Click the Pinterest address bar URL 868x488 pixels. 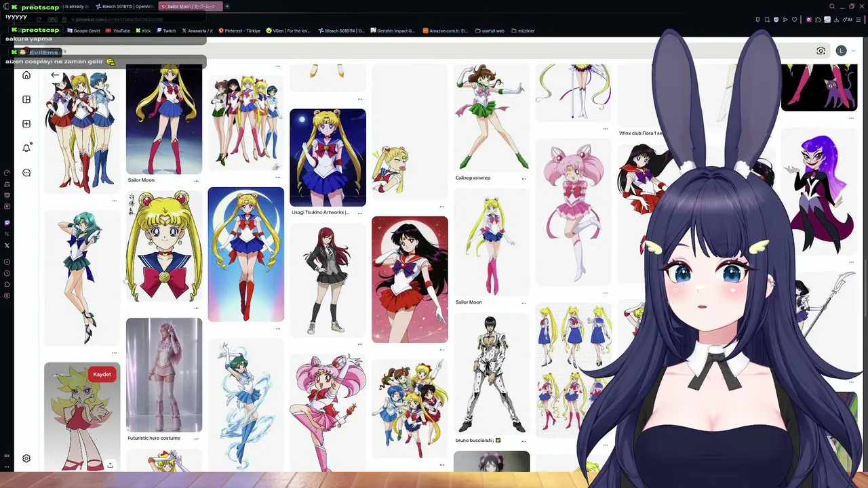[x=117, y=20]
